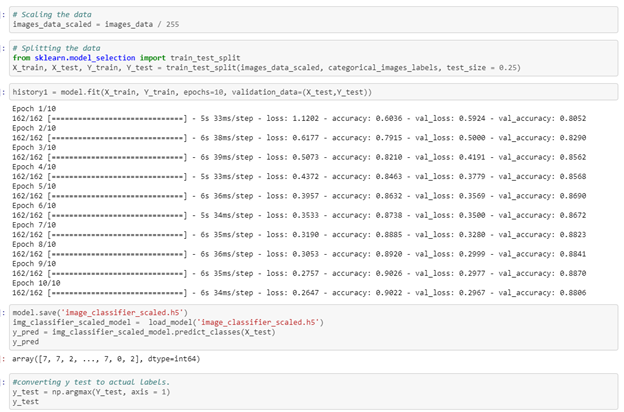Click the '# Scaling the data' comment
The image size is (624, 412).
click(52, 14)
